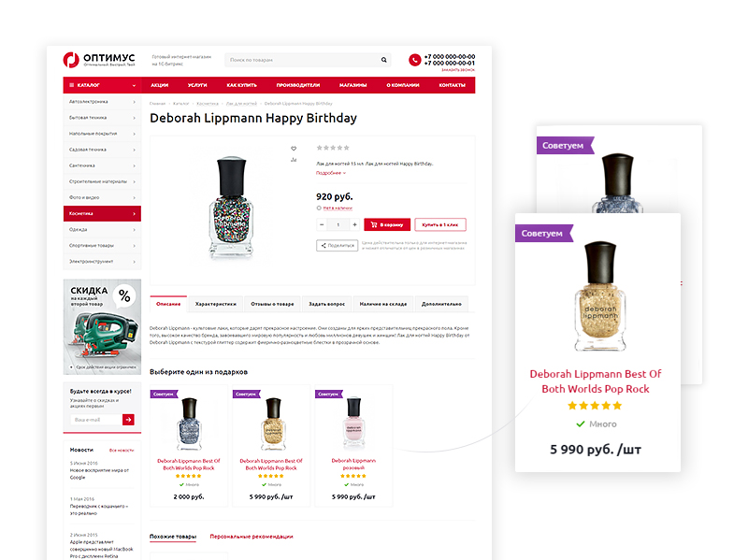
Task: Open the Акции menu item
Action: pyautogui.click(x=159, y=85)
